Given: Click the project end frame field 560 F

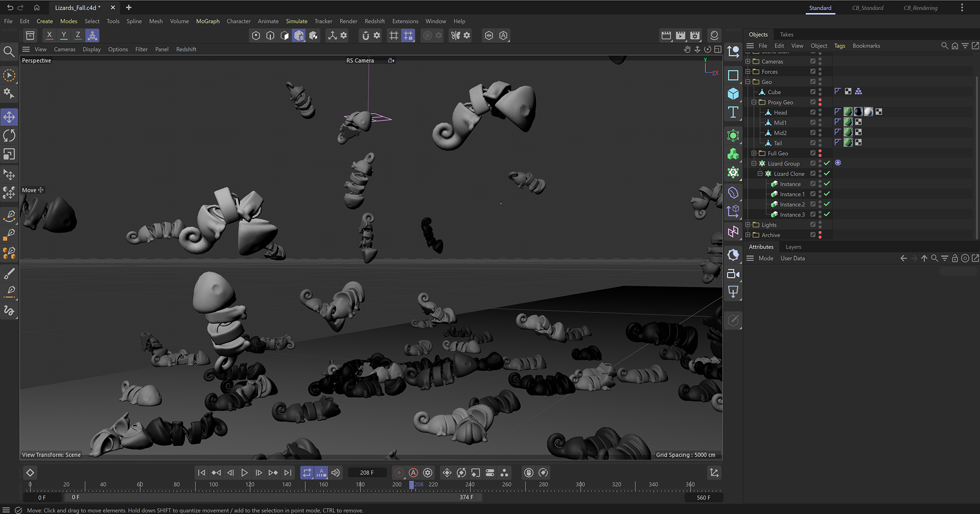Looking at the screenshot, I should click(703, 497).
